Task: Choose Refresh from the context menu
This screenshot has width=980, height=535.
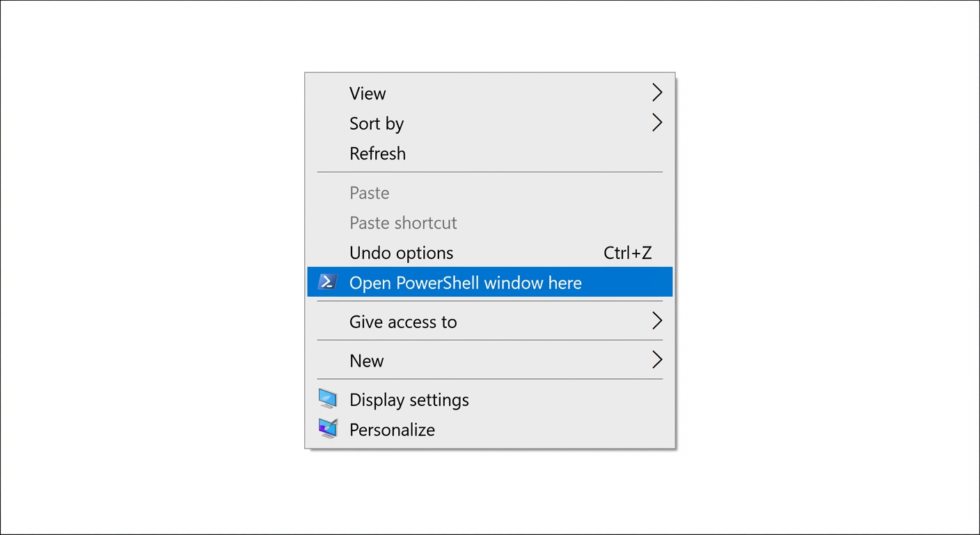Action: pos(377,153)
